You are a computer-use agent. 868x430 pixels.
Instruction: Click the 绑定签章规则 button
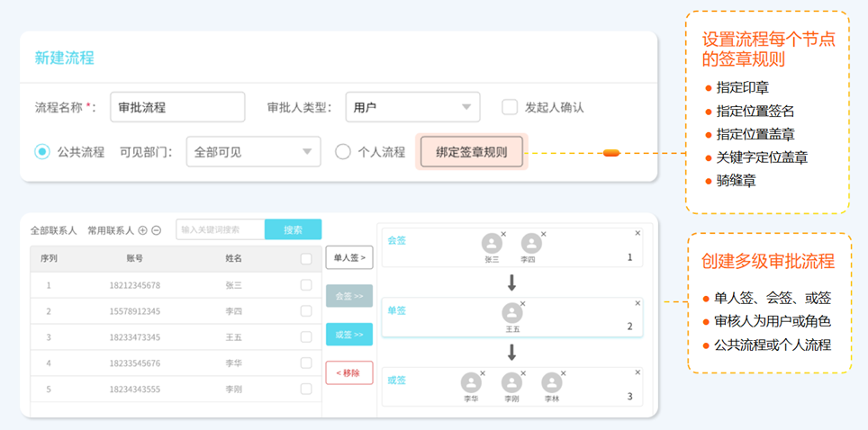(472, 152)
